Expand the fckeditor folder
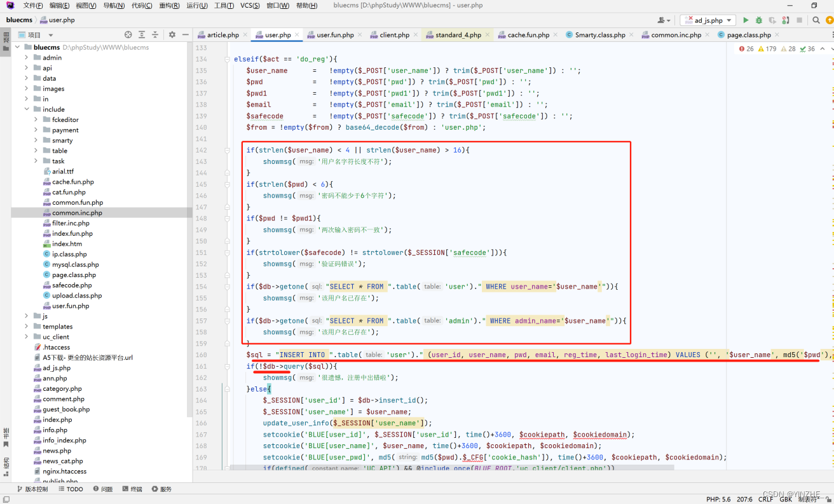834x504 pixels. tap(36, 119)
